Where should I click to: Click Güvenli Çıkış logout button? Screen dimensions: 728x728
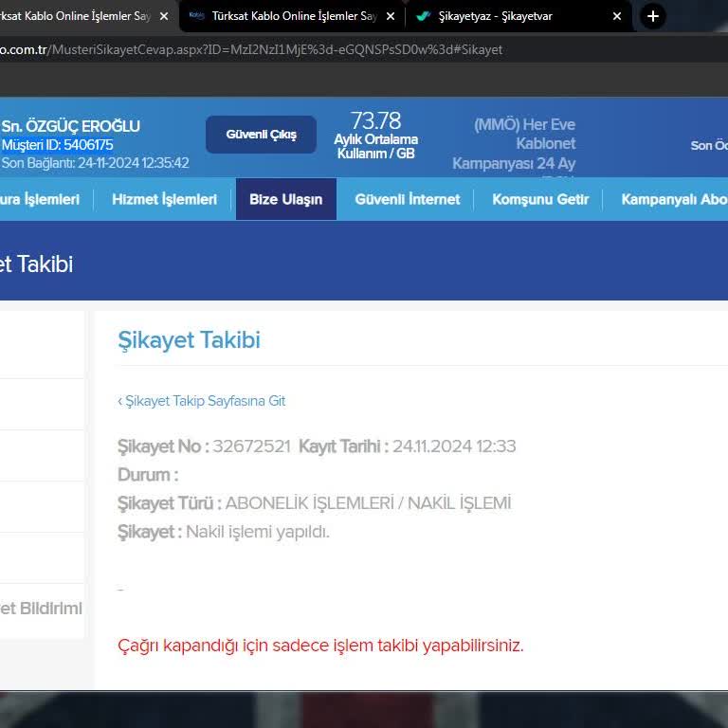261,135
